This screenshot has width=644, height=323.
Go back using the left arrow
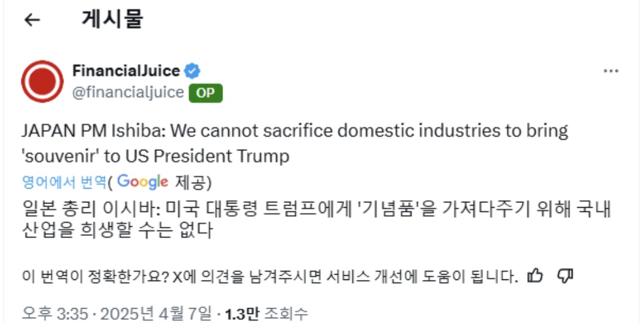pyautogui.click(x=32, y=20)
